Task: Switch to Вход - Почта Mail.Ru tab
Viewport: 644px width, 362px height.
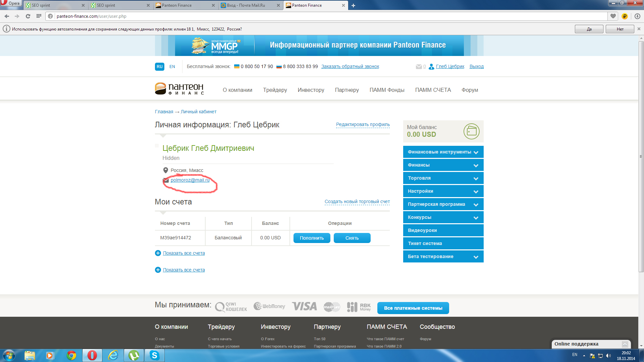Action: [250, 5]
